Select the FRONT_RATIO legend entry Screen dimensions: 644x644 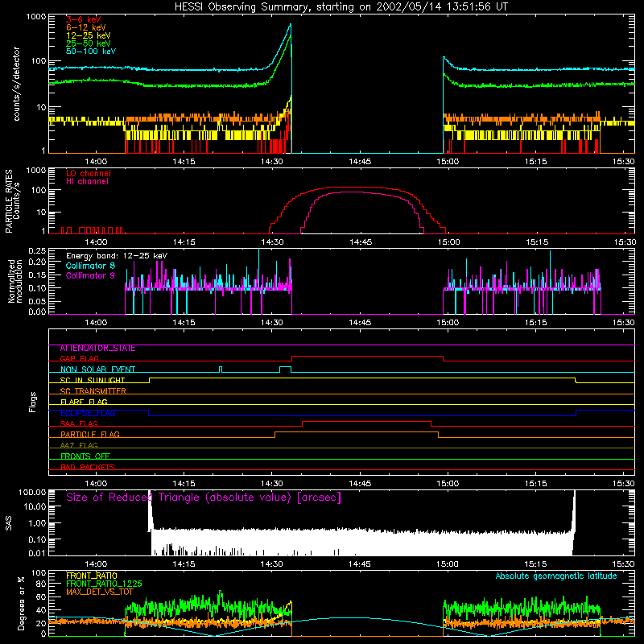(x=92, y=576)
